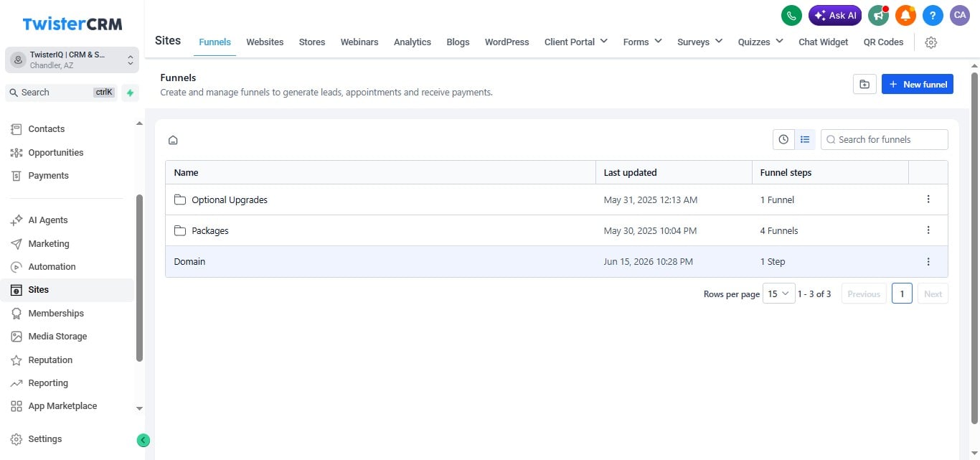Click the Last updated column header
The image size is (980, 460).
click(674, 172)
